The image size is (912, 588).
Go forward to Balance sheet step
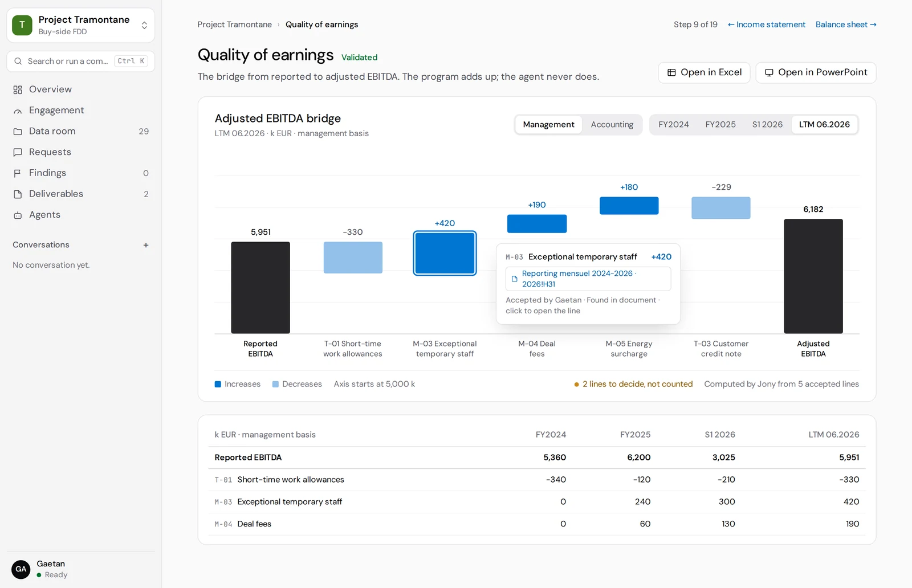coord(846,24)
